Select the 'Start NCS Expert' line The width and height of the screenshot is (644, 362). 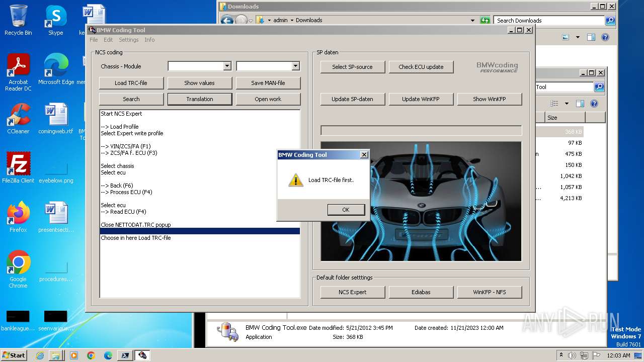pos(200,114)
